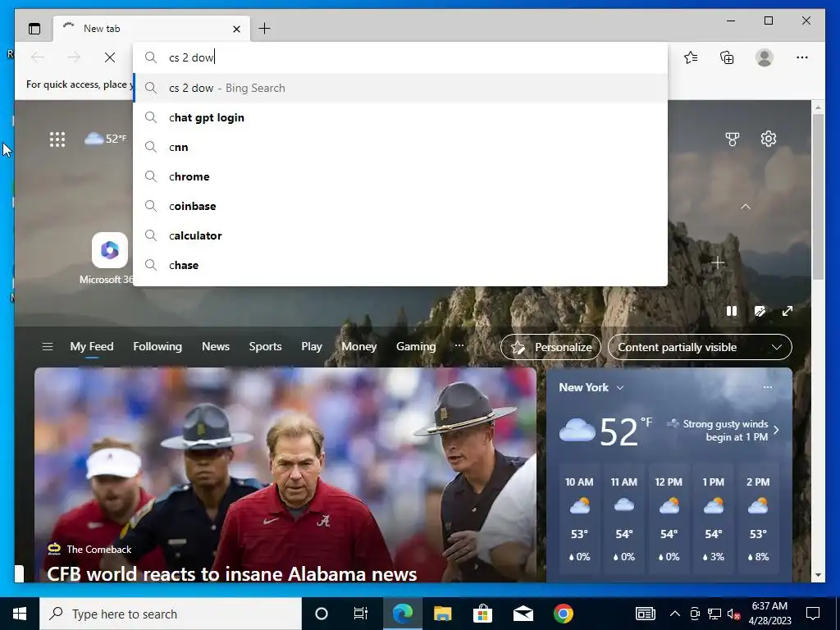Choose 'chat gpt login' suggestion
The width and height of the screenshot is (840, 630).
point(400,117)
